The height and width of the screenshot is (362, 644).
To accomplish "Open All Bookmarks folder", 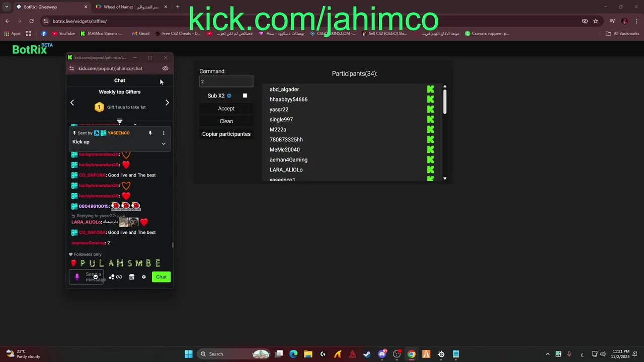I will (622, 34).
